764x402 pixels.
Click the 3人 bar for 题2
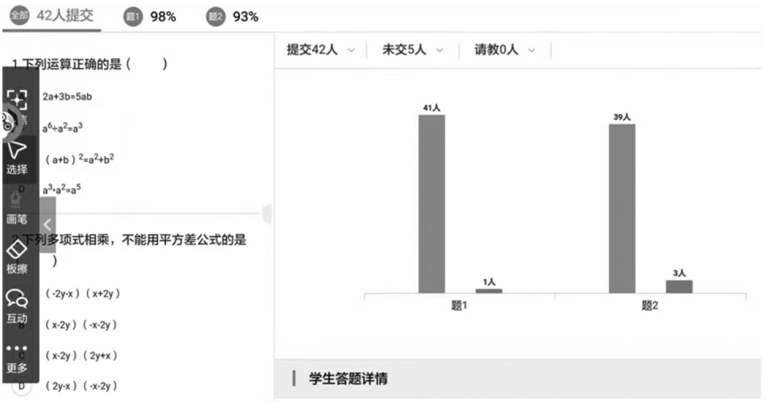(x=679, y=287)
